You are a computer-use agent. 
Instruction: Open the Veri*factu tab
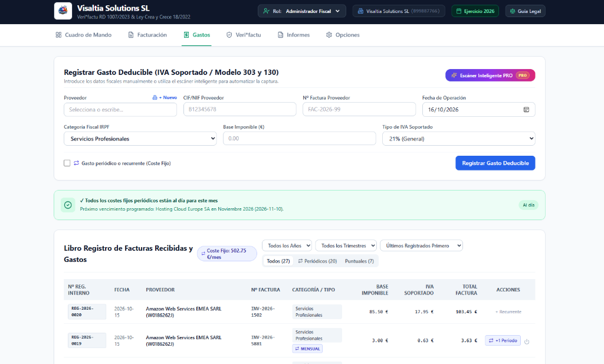[244, 35]
